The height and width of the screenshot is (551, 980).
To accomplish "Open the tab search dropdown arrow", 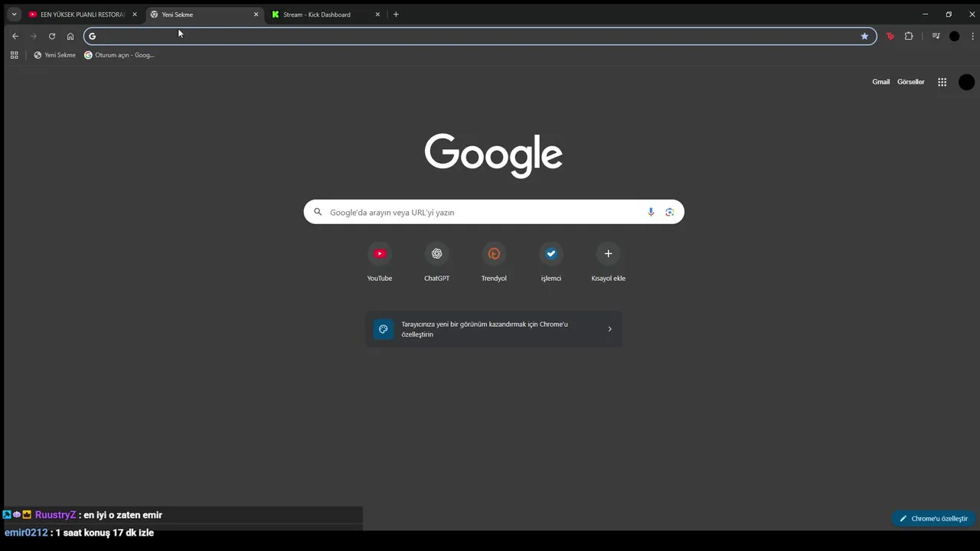I will tap(14, 15).
